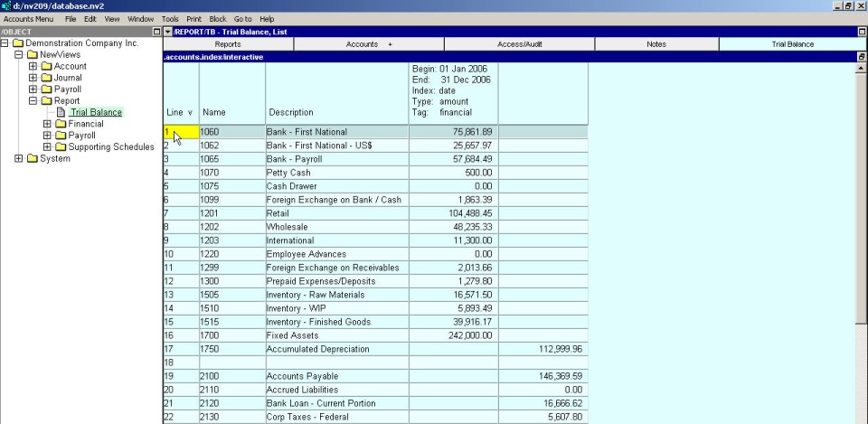The image size is (868, 424).
Task: Click the Account folder icon in tree
Action: click(x=46, y=66)
